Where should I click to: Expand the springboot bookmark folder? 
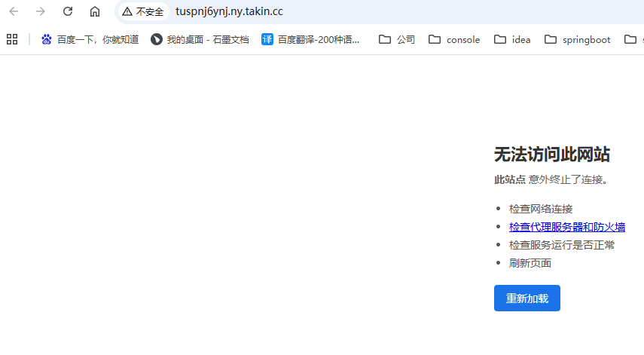[x=578, y=39]
